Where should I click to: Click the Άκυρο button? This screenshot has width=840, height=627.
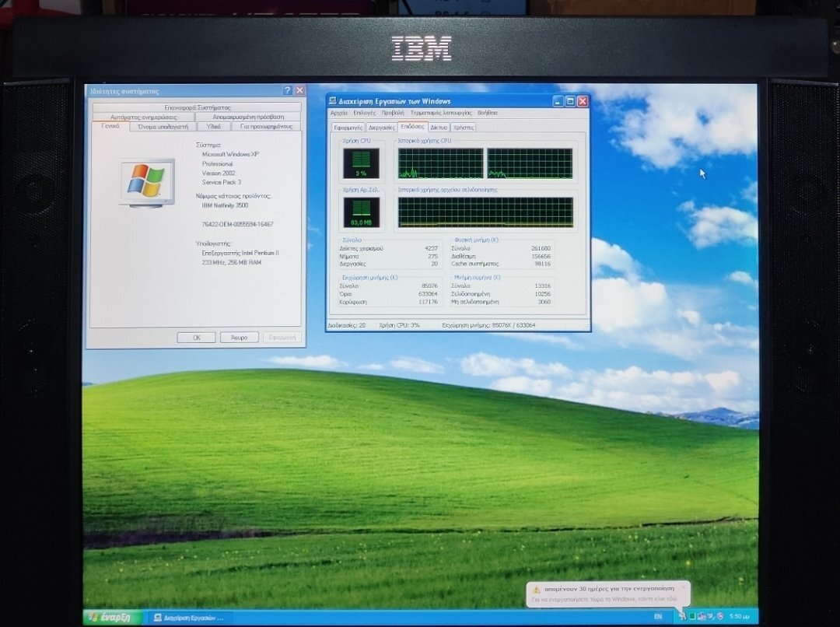point(239,338)
